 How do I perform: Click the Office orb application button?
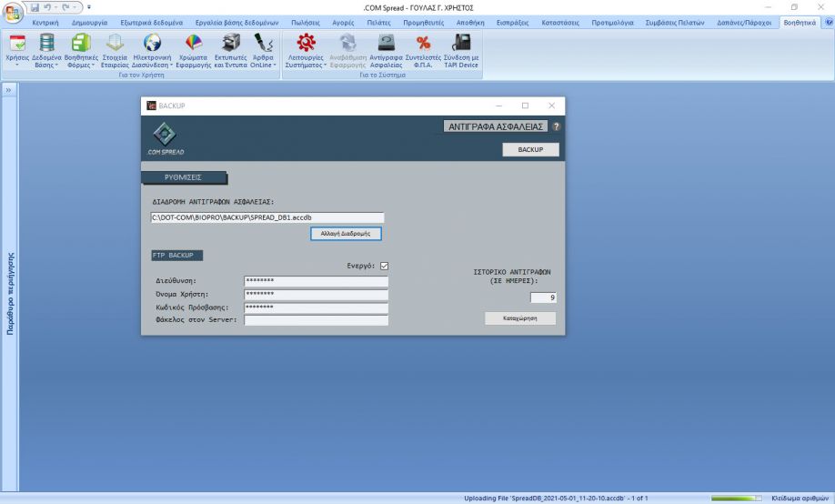[x=12, y=12]
